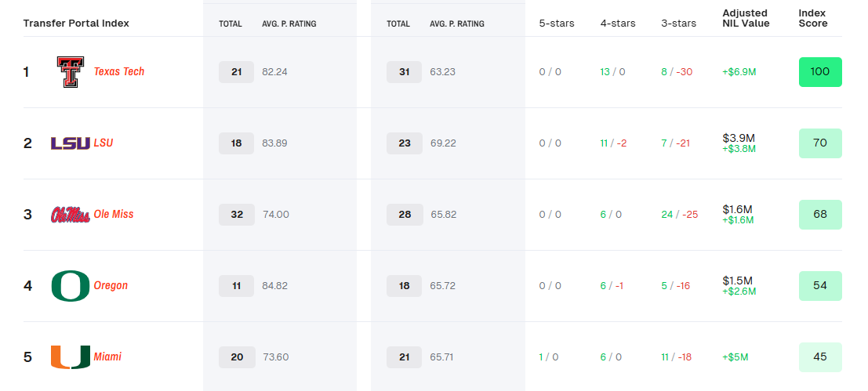
Task: Click LSU total badge 23
Action: point(404,143)
